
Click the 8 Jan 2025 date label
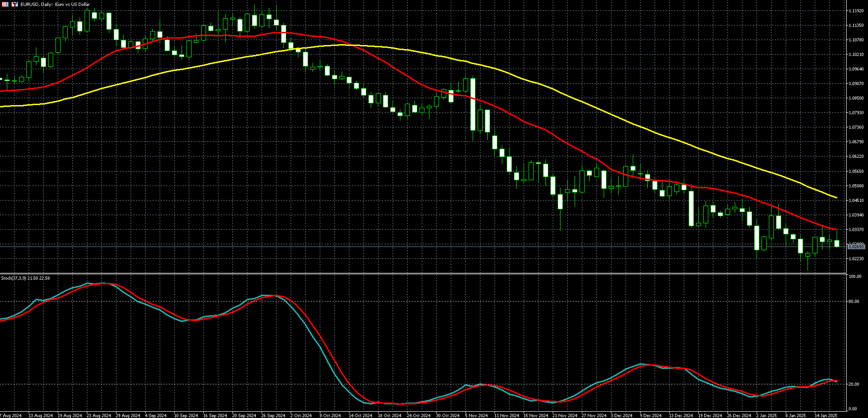coord(796,415)
